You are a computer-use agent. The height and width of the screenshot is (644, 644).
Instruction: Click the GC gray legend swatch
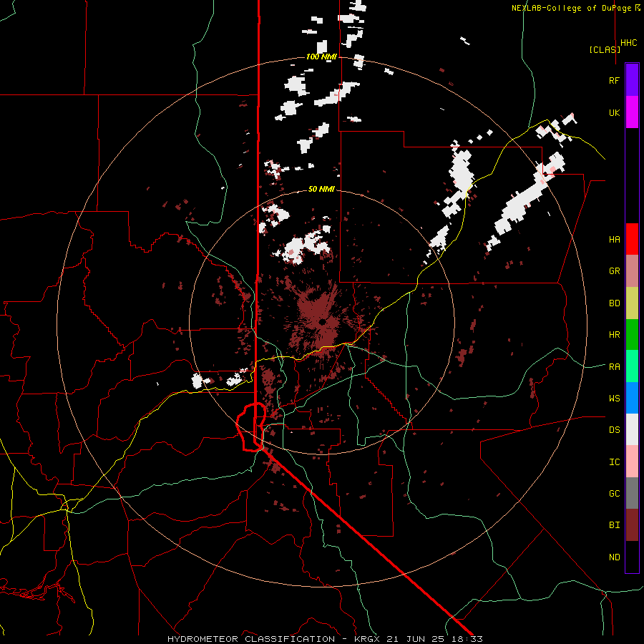click(632, 493)
